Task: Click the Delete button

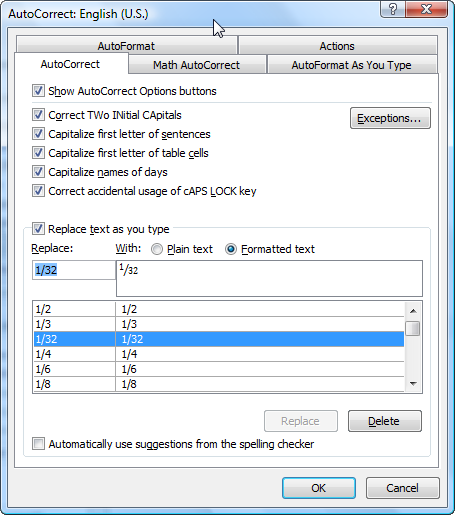Action: click(385, 421)
